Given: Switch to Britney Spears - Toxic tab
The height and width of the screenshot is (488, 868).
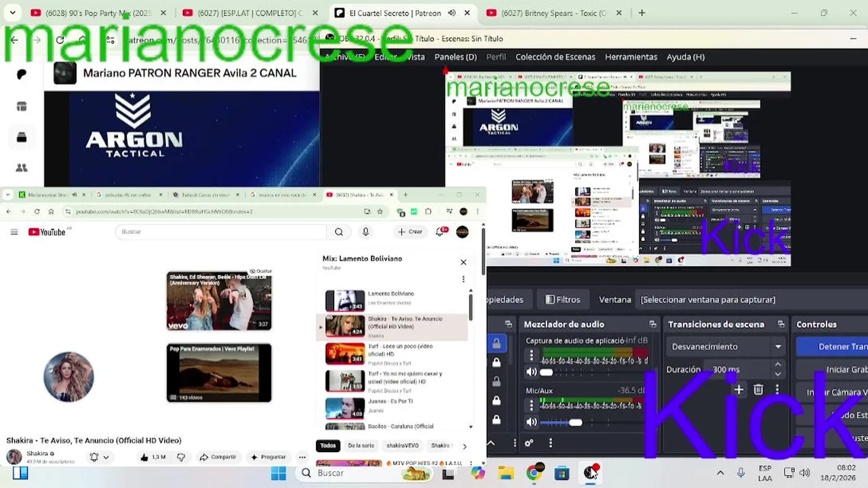Looking at the screenshot, I should [555, 13].
